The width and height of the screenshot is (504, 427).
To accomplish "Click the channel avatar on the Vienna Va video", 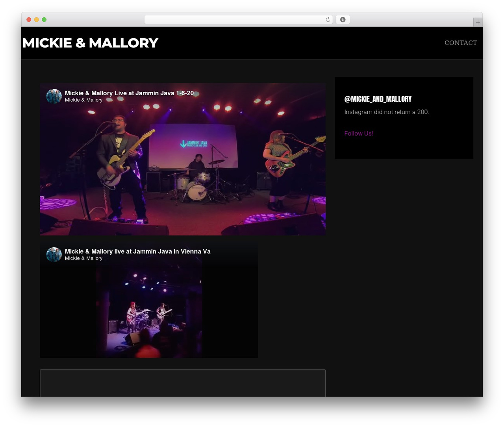I will pos(54,254).
